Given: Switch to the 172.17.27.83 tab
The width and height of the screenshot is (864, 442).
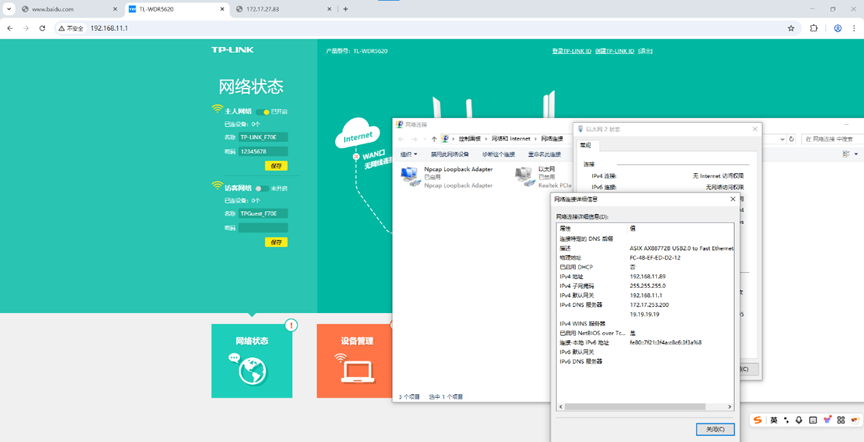Looking at the screenshot, I should 283,9.
